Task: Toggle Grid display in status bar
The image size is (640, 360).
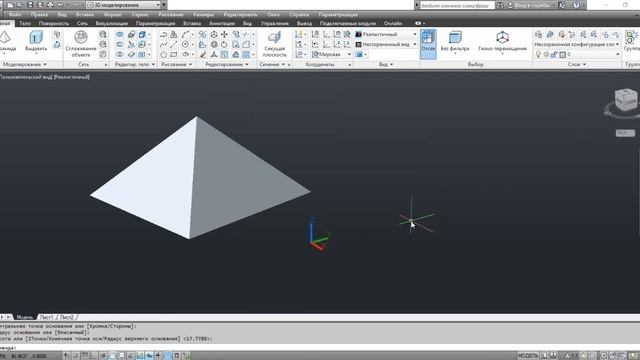Action: [85, 356]
